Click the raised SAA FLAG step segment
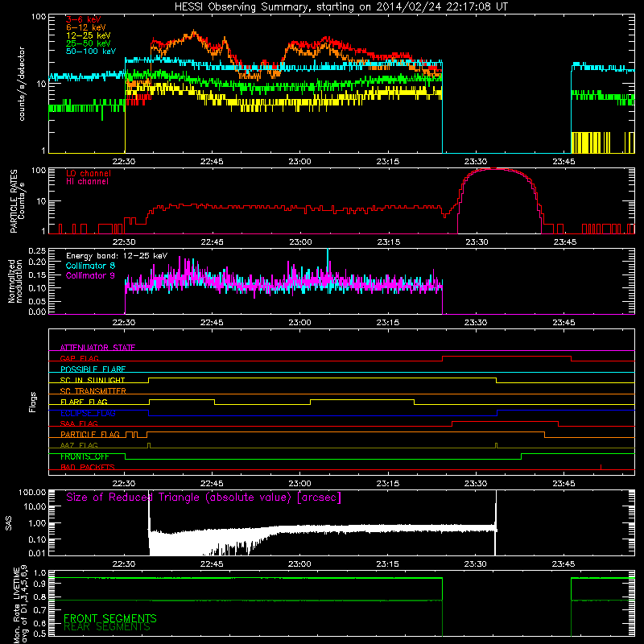Viewport: 644px width, 644px height. [506, 422]
